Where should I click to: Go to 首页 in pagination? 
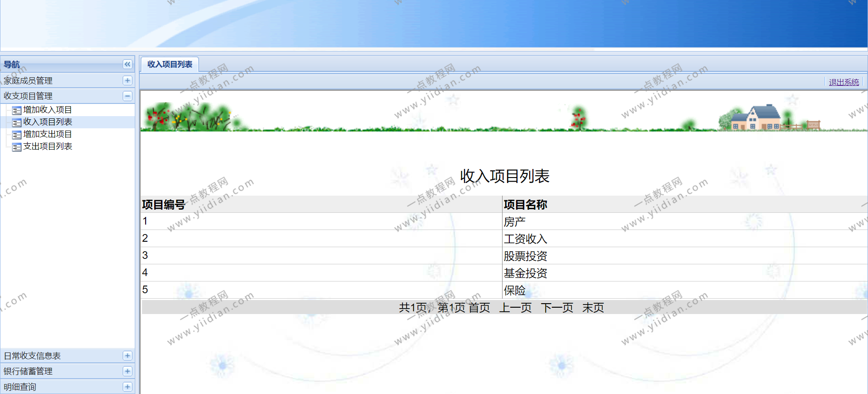click(479, 308)
